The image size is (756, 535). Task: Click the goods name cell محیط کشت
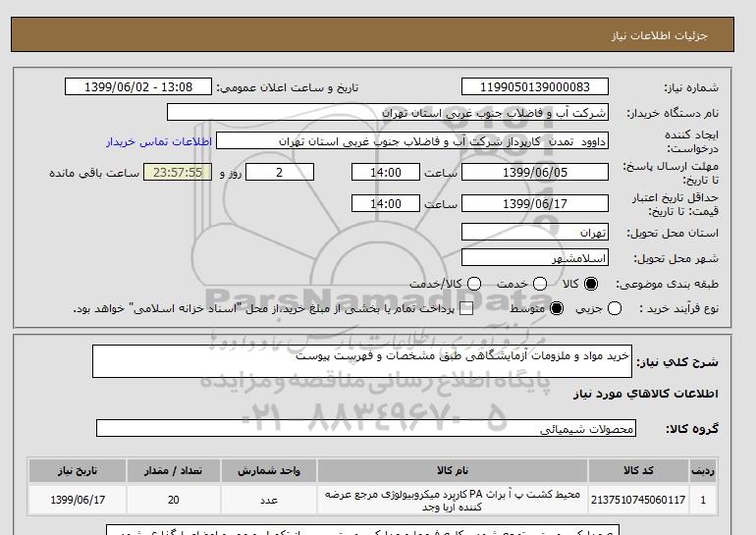453,500
